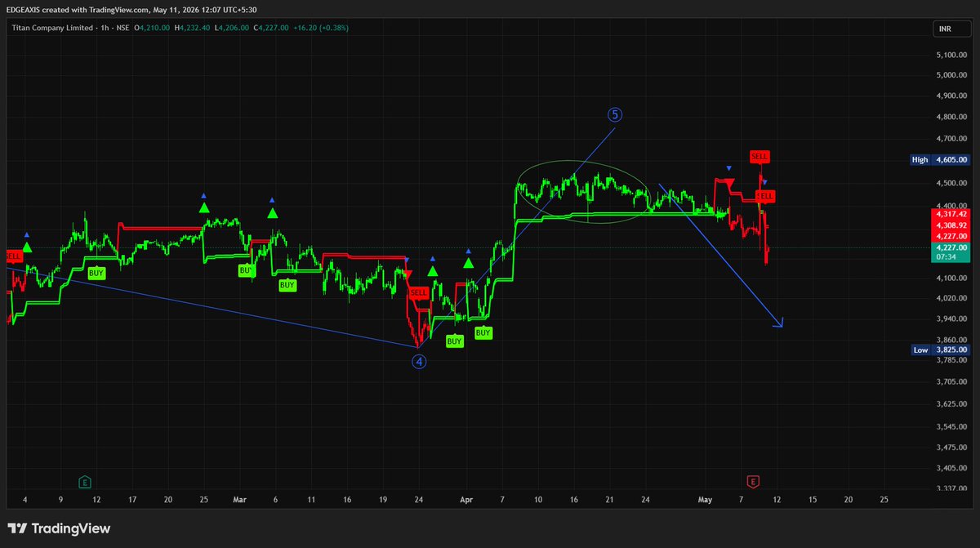980x548 pixels.
Task: Click the "19" date axis label
Action: [x=383, y=498]
